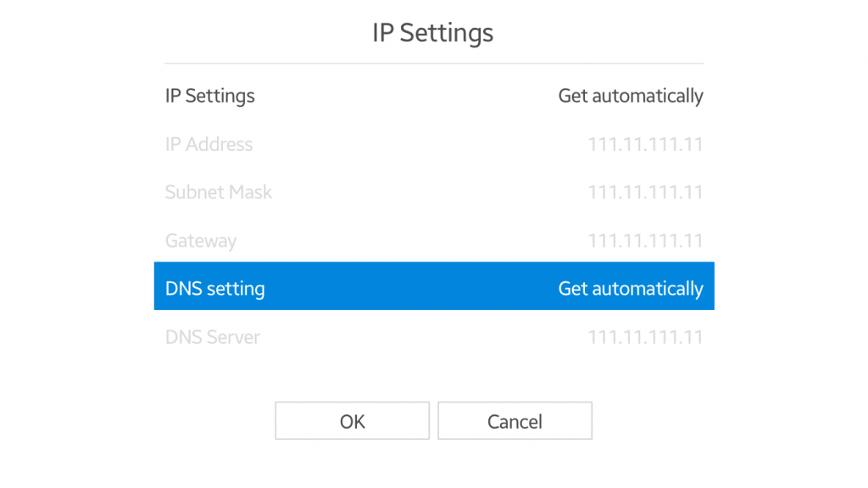868x488 pixels.
Task: Click the Cancel button
Action: pyautogui.click(x=515, y=420)
